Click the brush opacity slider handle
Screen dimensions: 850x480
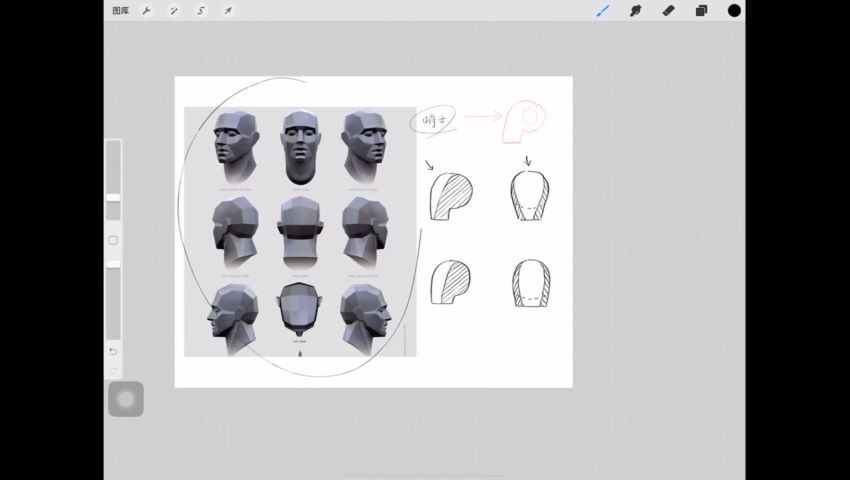[x=113, y=264]
